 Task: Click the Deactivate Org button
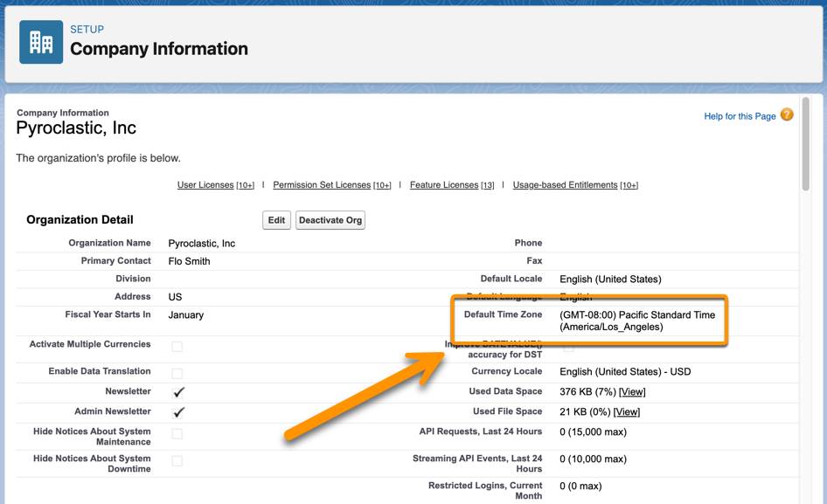pyautogui.click(x=330, y=220)
